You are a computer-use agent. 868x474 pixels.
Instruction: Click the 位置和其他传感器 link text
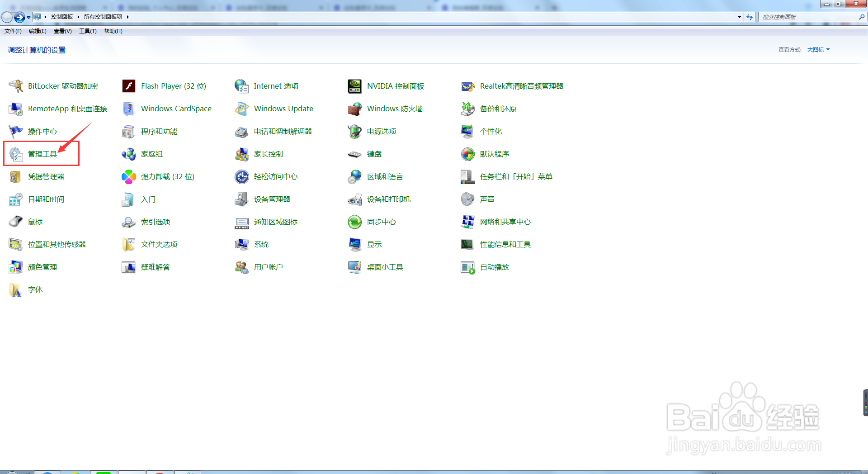[x=57, y=244]
